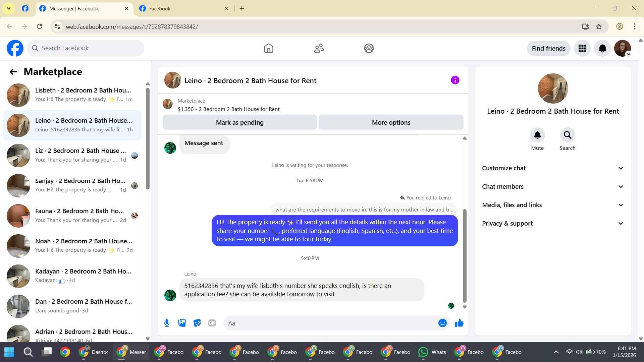644x362 pixels.
Task: Expand Media, files and links
Action: tap(553, 205)
